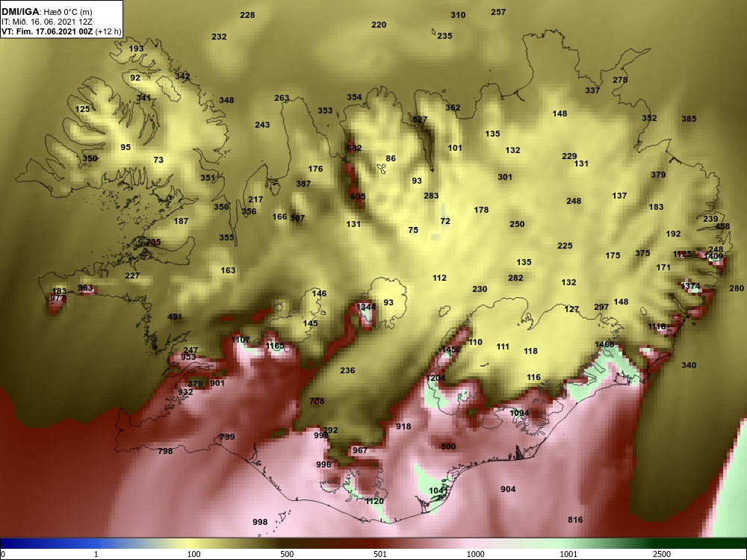Click the map value 1452
Viewport: 747px width, 560px height.
point(451,349)
